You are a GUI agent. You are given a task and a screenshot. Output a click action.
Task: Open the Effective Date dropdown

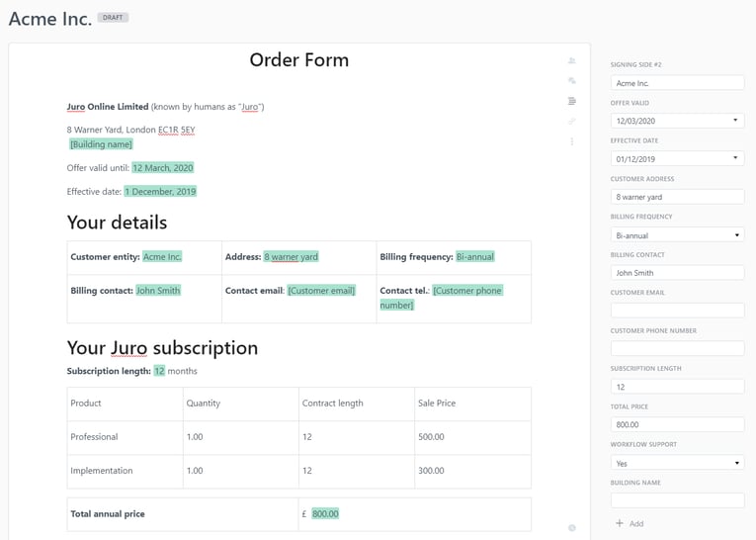coord(734,158)
